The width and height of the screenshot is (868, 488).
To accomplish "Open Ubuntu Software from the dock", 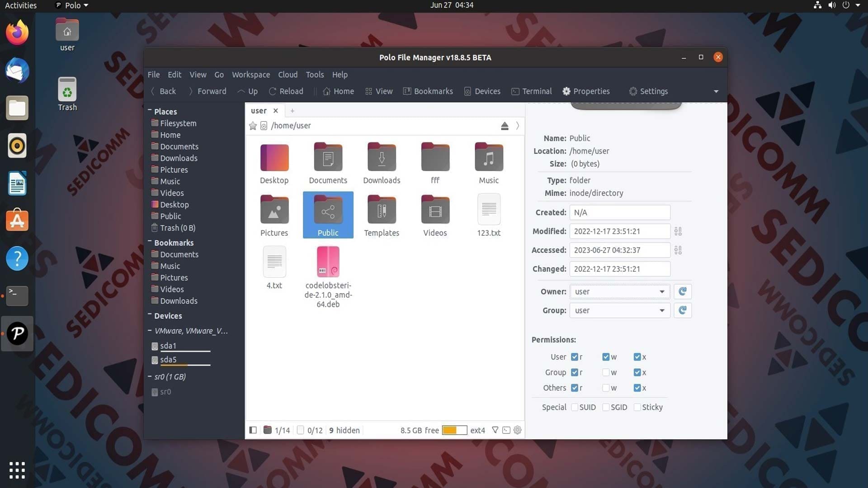I will click(x=17, y=221).
